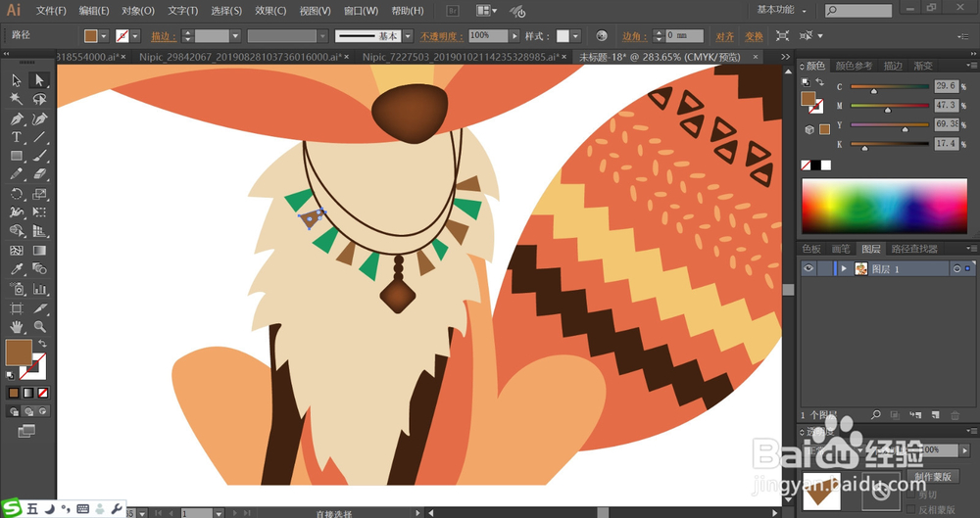The width and height of the screenshot is (980, 518).
Task: Set paint mode to Color in toolbox
Action: coord(14,393)
